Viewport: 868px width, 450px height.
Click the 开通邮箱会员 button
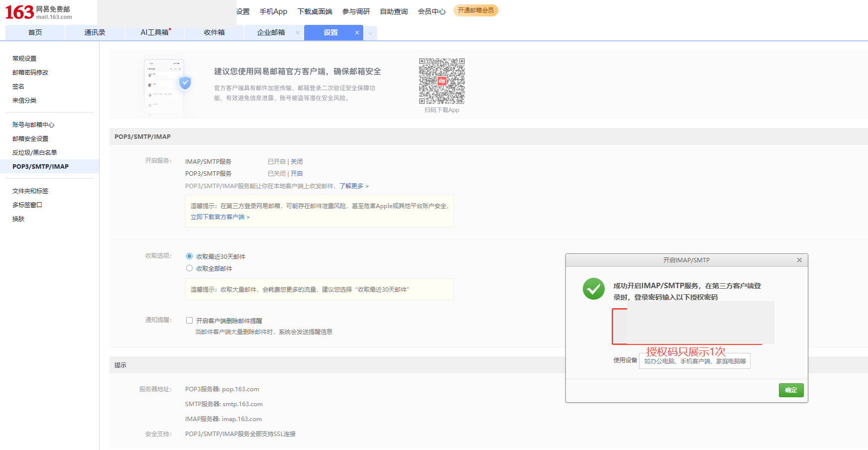[476, 10]
